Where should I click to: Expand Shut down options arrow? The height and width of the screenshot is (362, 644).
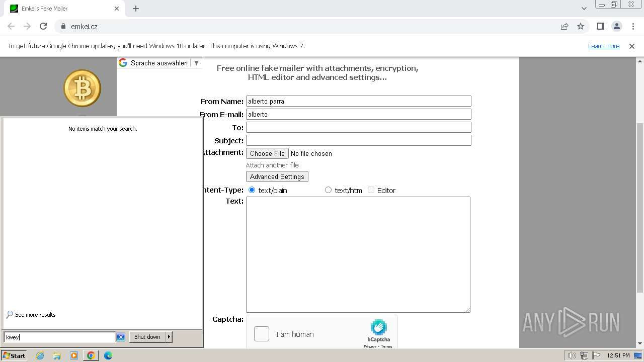(169, 337)
